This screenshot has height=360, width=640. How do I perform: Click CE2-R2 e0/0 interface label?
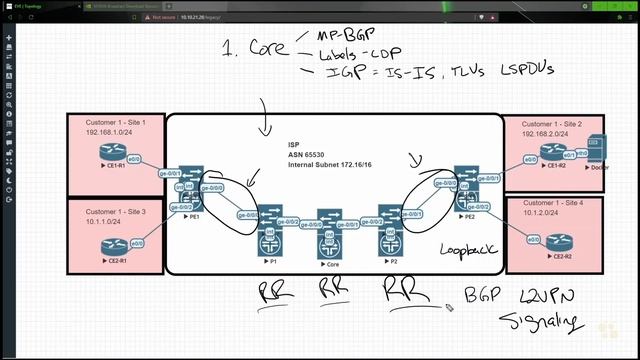tap(533, 240)
